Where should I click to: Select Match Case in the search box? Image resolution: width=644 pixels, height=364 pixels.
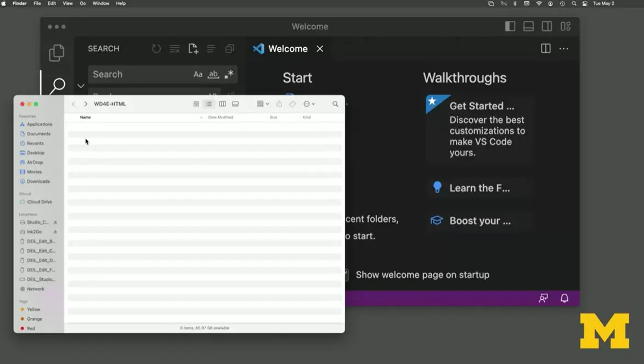[x=198, y=74]
